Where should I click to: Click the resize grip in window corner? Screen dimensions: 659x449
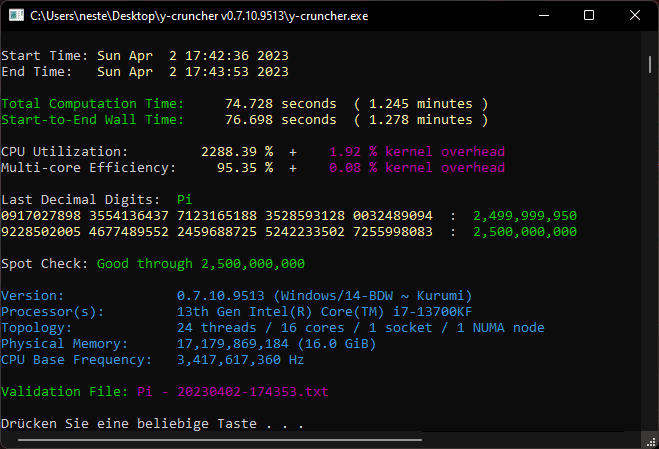(651, 441)
